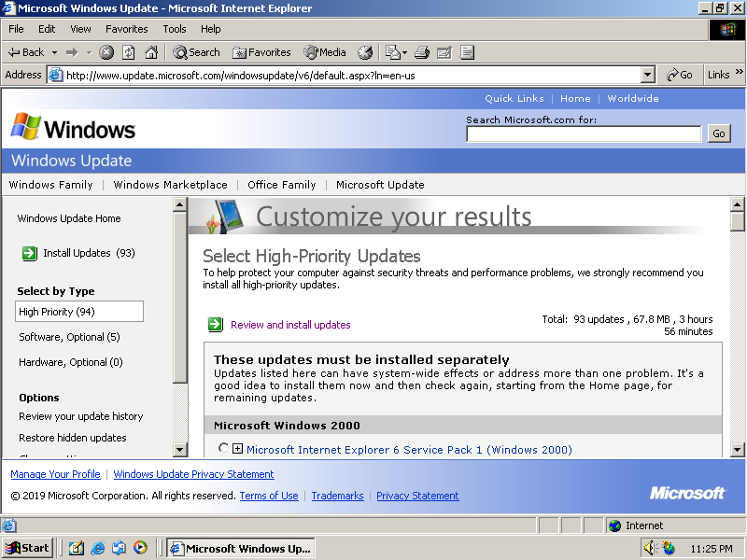Click left pane scrollbar down arrow
Viewport: 747px width, 560px height.
tap(179, 449)
